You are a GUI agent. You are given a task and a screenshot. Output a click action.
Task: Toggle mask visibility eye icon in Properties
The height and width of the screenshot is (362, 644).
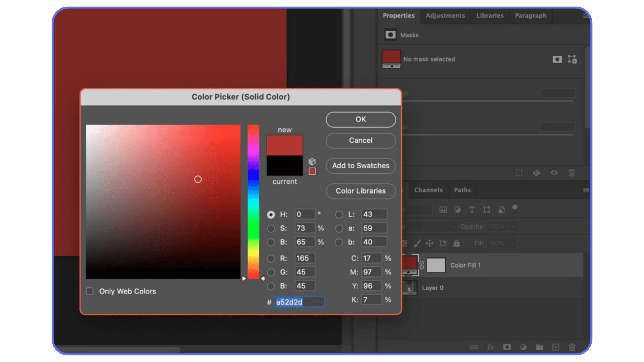pos(554,173)
